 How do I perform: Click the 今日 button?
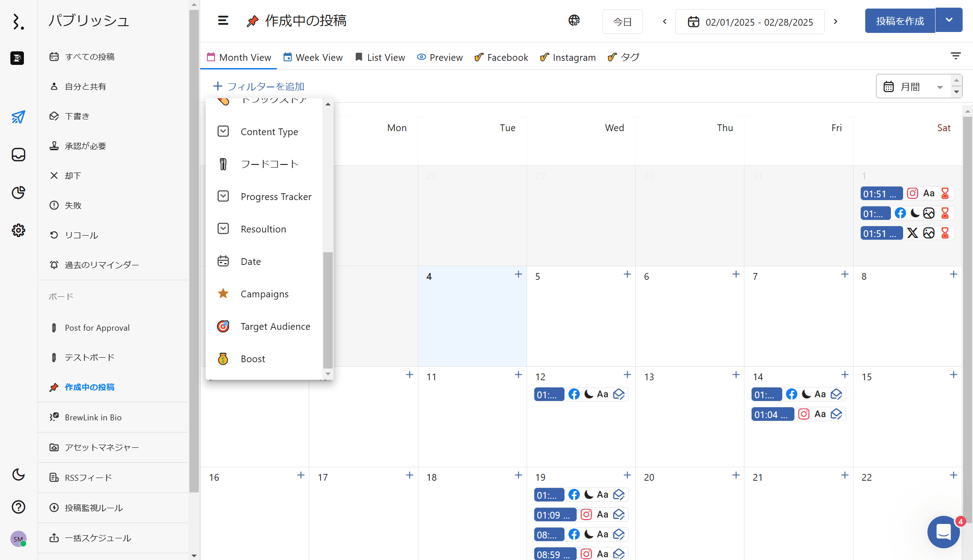click(x=622, y=22)
